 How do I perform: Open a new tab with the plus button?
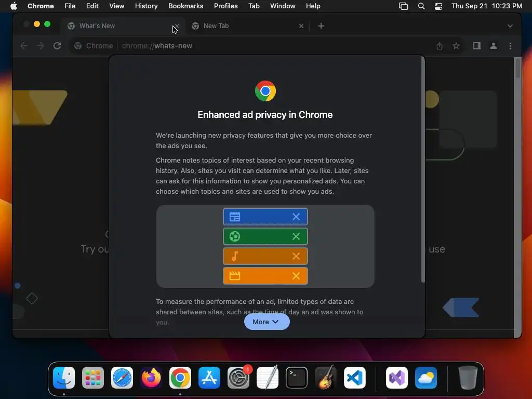point(321,26)
